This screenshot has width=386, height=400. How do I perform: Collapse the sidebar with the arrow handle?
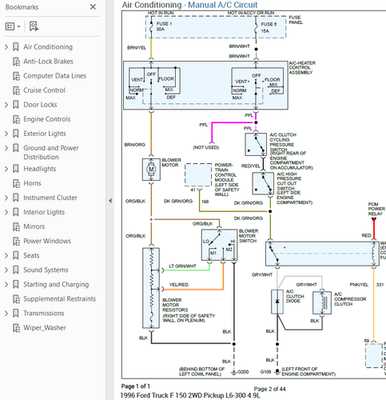(x=110, y=201)
